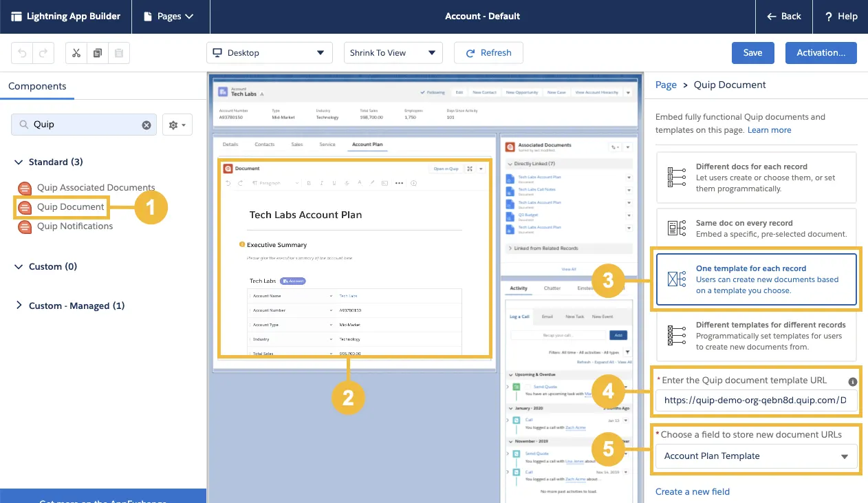The width and height of the screenshot is (868, 503).
Task: Open the Create a new field link
Action: (692, 491)
